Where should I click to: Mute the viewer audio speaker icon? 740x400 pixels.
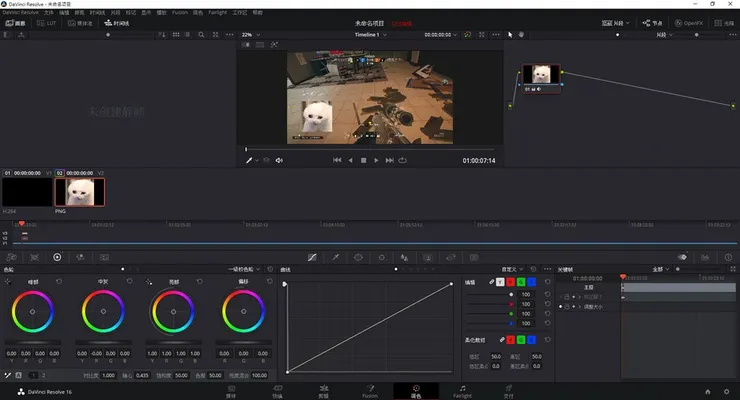click(279, 160)
